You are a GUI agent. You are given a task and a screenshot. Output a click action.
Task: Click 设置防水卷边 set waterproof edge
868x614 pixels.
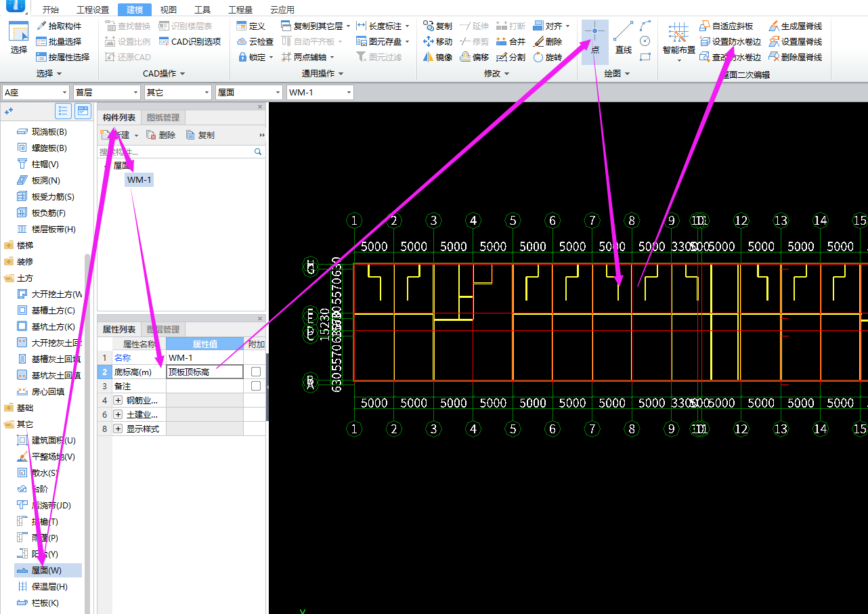(x=731, y=41)
